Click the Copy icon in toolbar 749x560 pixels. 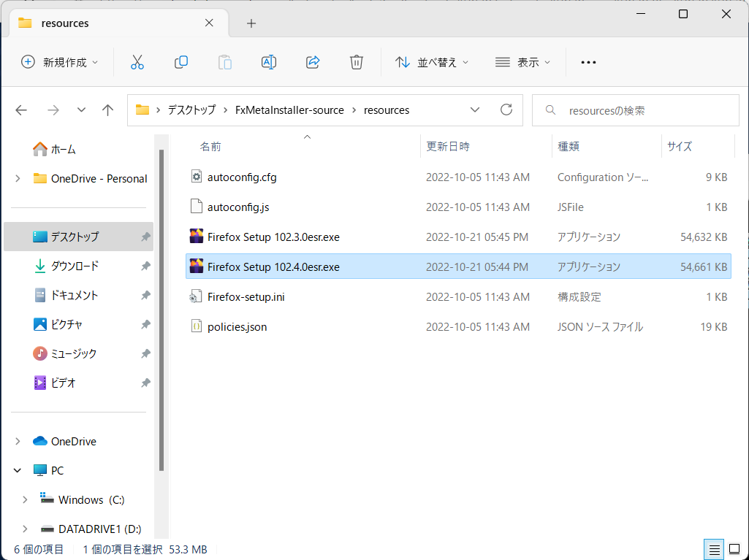[x=181, y=62]
